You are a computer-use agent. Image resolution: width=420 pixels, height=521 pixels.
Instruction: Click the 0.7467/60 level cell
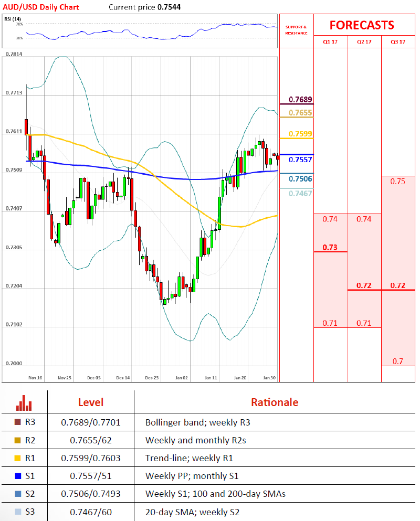coord(91,512)
